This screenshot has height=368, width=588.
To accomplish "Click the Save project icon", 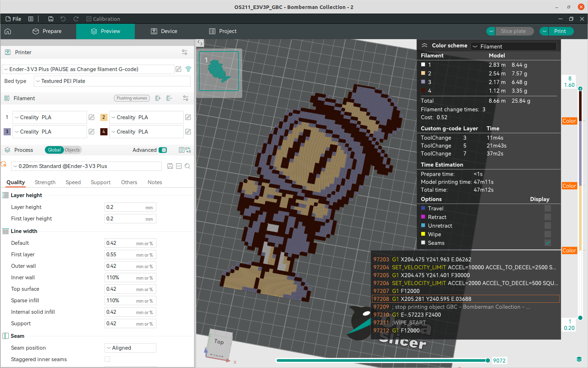I will [x=51, y=19].
